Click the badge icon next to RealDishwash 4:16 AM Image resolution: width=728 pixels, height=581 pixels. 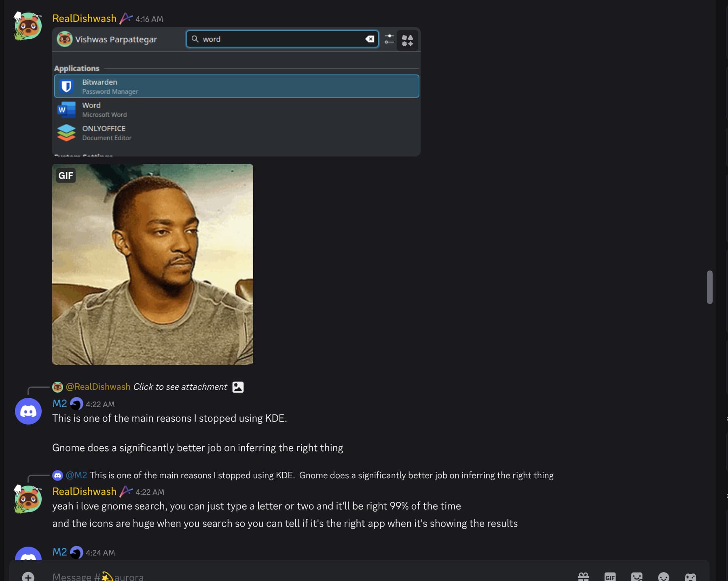126,18
